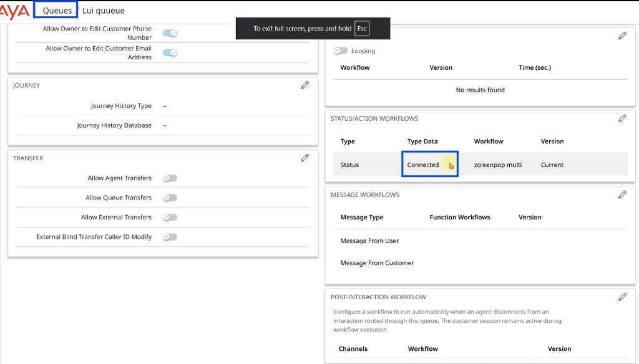
Task: Edit Post-Interaction Workflow with pencil icon
Action: 622,297
